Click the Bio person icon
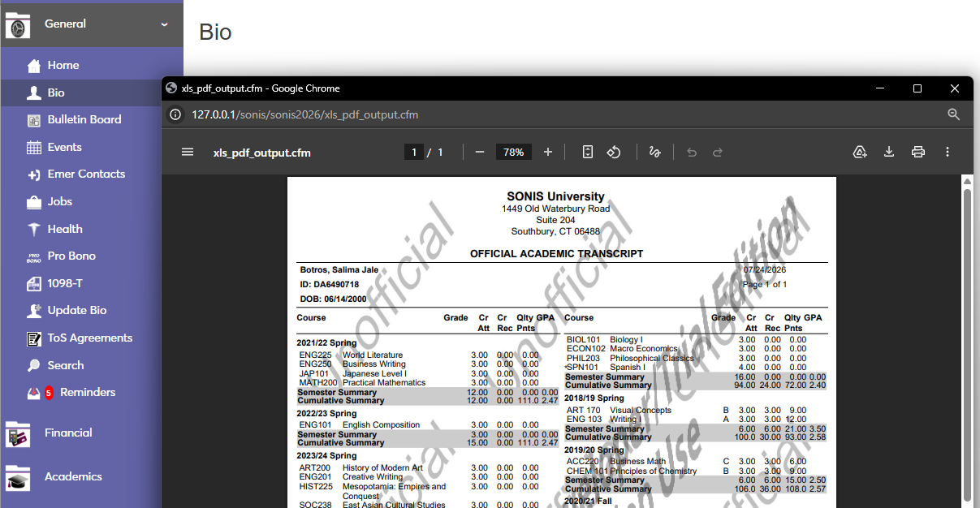This screenshot has height=508, width=980. tap(34, 93)
